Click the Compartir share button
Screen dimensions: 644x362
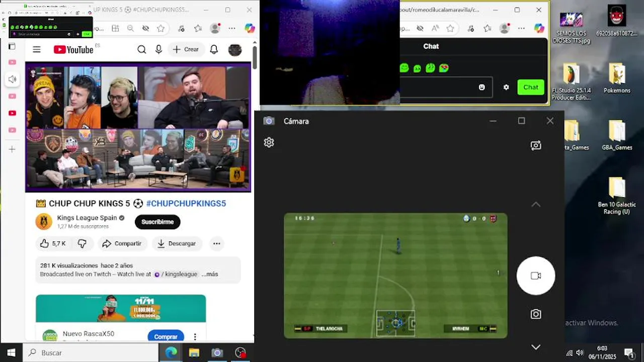(x=122, y=243)
